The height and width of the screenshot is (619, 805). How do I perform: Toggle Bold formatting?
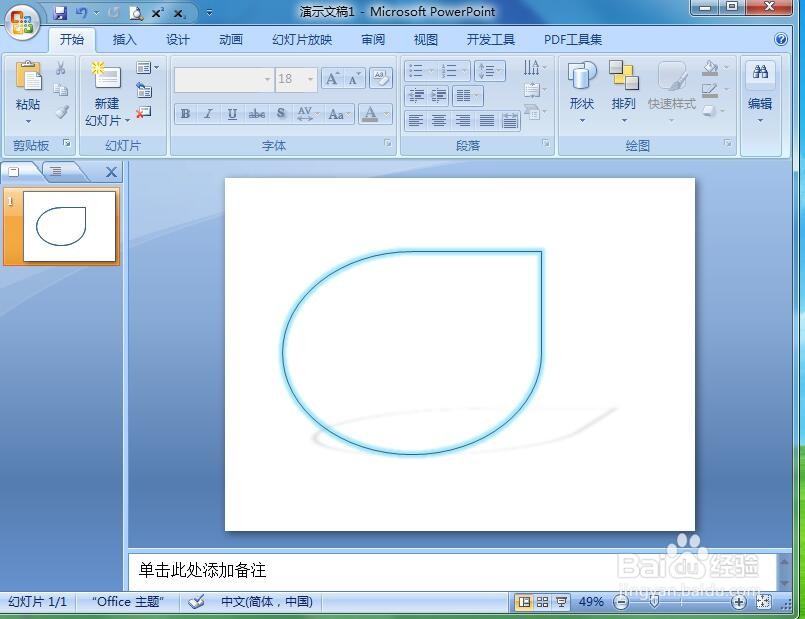click(186, 114)
